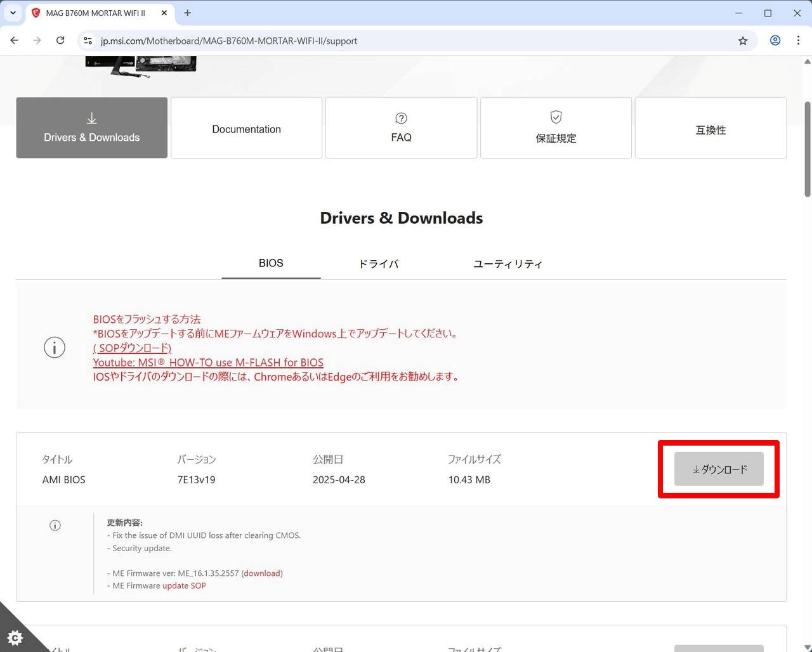Open cookie settings gear icon
The width and height of the screenshot is (812, 652).
(15, 637)
